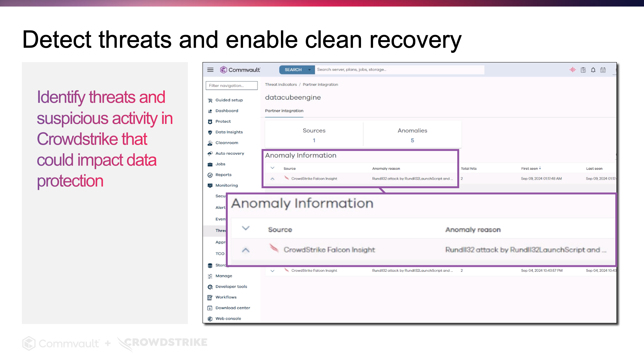
Task: Click the Commvault logo icon in navbar
Action: point(224,69)
